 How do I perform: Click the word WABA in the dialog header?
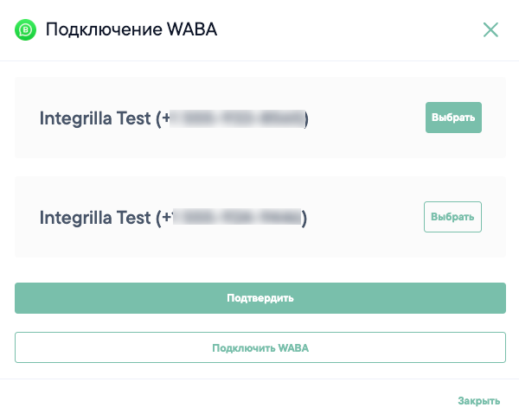coord(192,29)
